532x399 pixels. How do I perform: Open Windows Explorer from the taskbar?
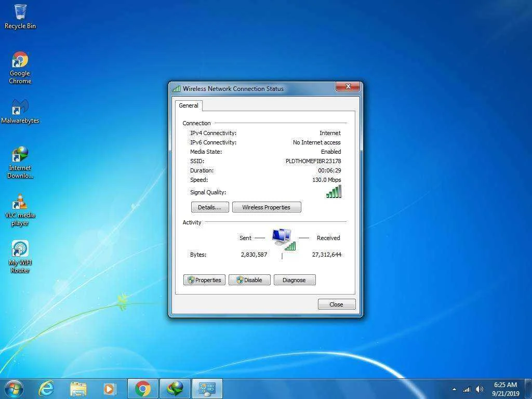(x=78, y=389)
